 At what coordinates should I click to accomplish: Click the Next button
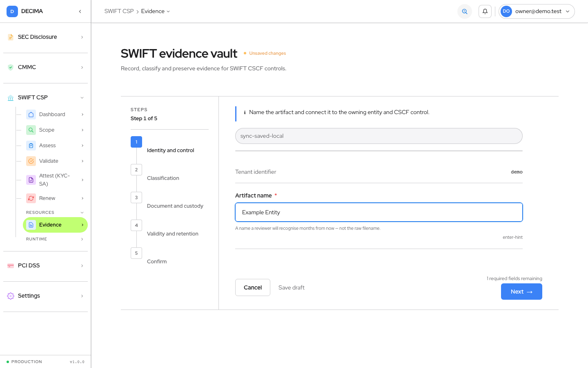tap(521, 292)
